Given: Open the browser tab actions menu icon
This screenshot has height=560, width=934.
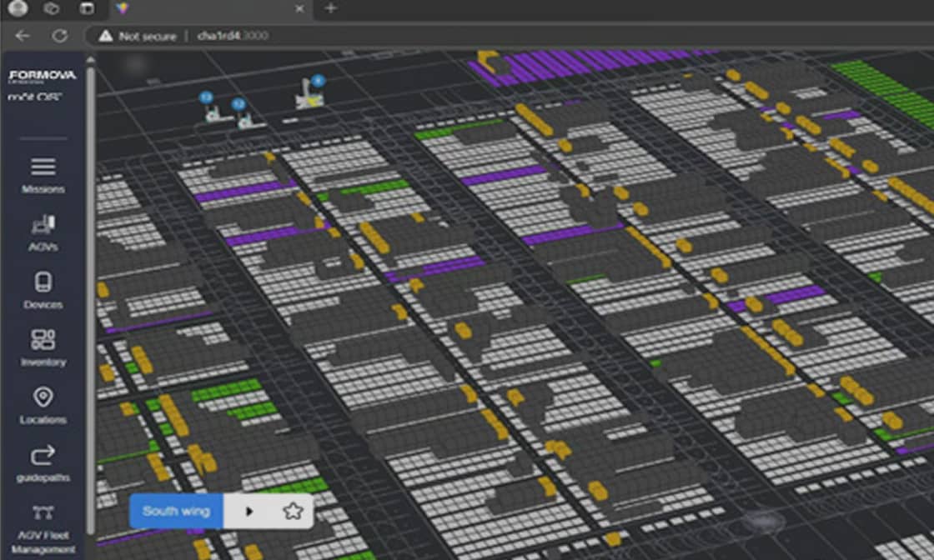Looking at the screenshot, I should [87, 8].
